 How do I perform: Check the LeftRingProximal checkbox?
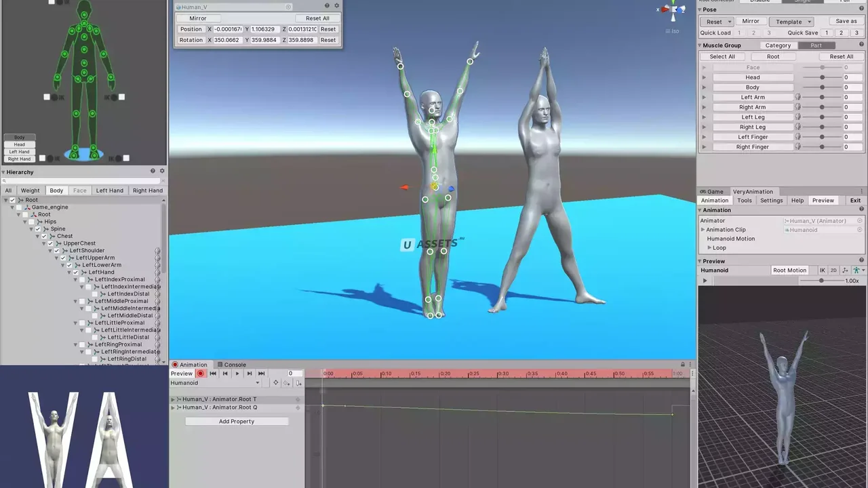(x=82, y=345)
